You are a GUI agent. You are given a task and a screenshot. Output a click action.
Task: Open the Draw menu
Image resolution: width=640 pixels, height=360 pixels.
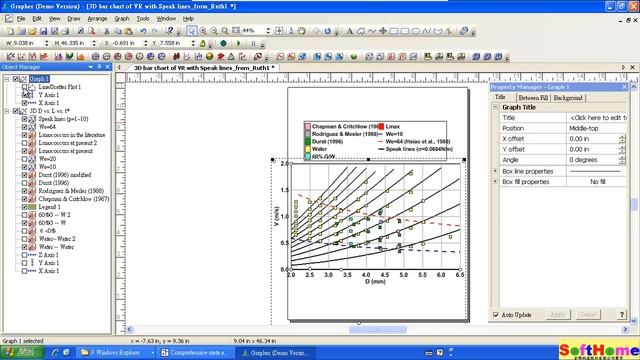(73, 19)
